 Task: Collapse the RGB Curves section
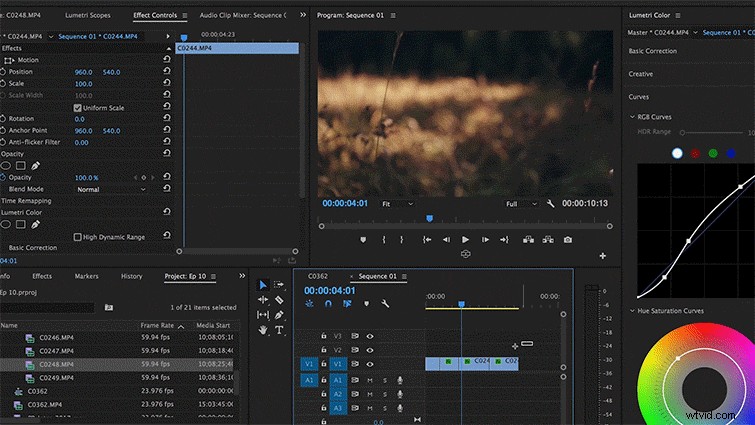[632, 117]
